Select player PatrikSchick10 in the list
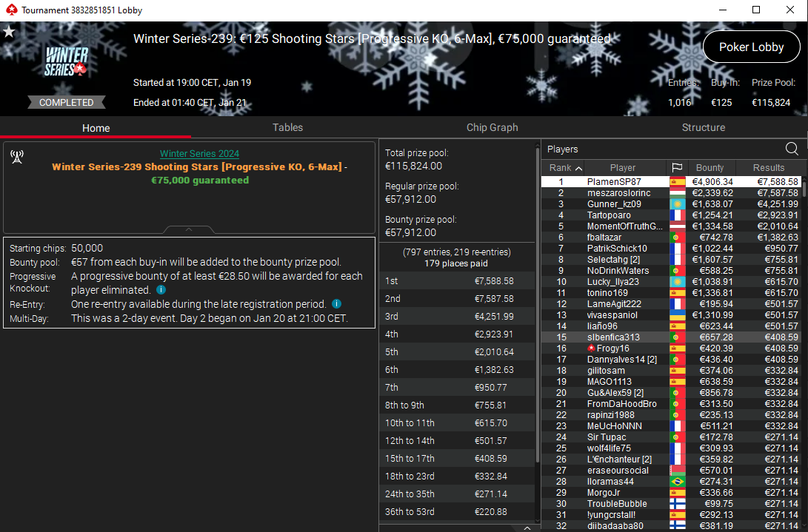 coord(672,248)
